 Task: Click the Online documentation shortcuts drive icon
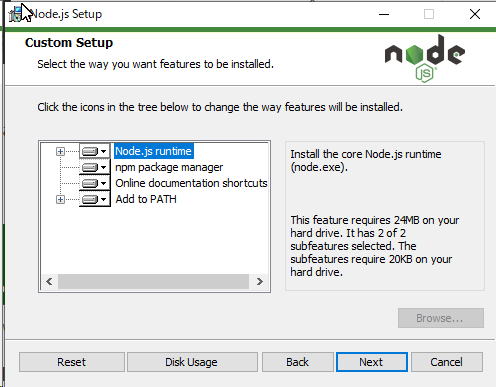[89, 183]
